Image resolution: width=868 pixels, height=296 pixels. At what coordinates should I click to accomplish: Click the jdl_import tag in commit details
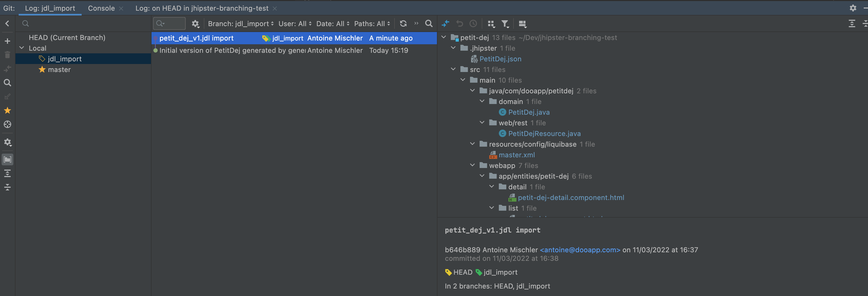pyautogui.click(x=496, y=272)
